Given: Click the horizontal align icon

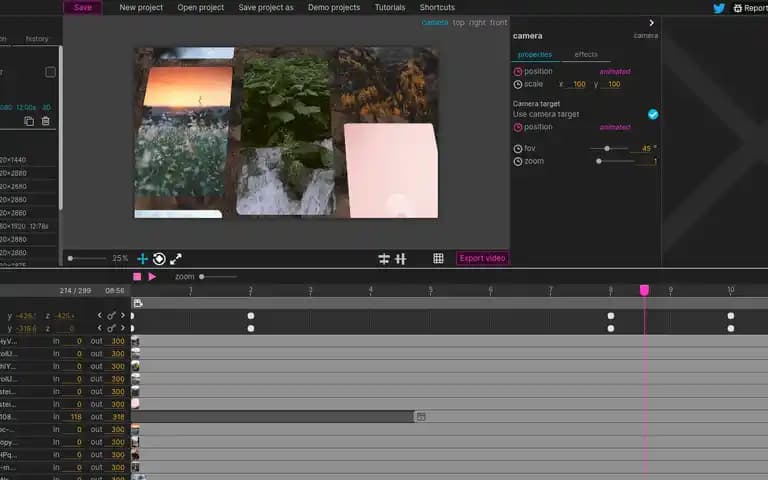Looking at the screenshot, I should (384, 259).
